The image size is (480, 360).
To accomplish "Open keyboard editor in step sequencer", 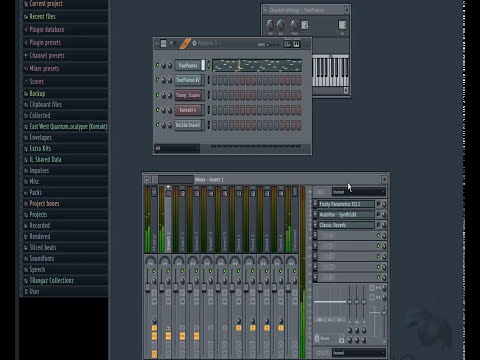I will [296, 44].
